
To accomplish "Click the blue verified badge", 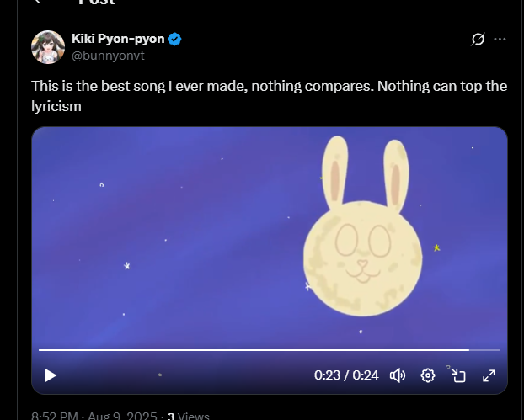I will (175, 39).
